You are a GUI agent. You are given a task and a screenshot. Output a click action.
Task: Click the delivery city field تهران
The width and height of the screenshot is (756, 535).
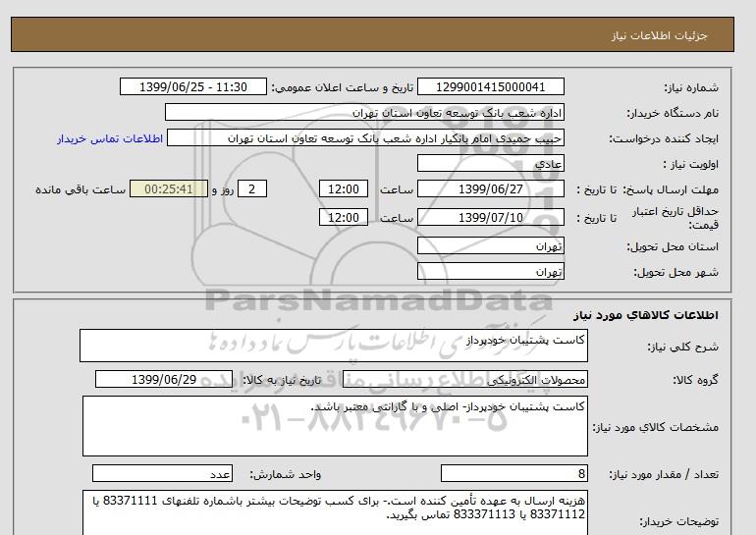(x=490, y=271)
